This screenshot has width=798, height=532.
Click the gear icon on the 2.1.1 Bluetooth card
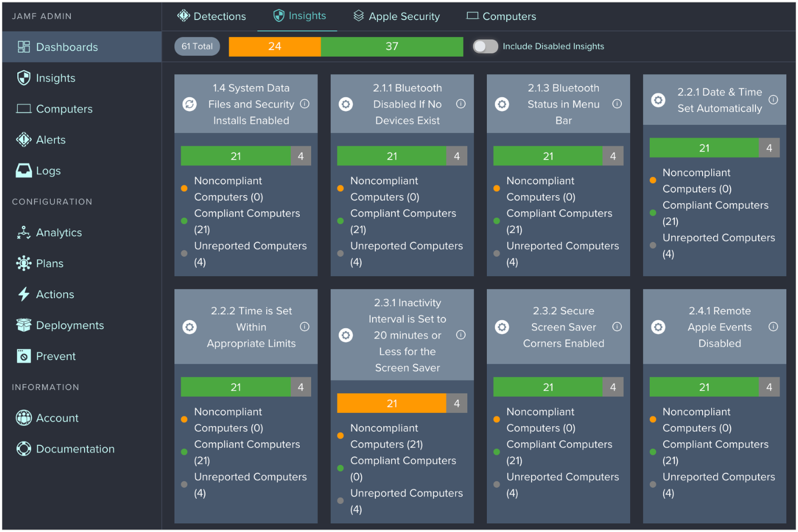tap(346, 104)
